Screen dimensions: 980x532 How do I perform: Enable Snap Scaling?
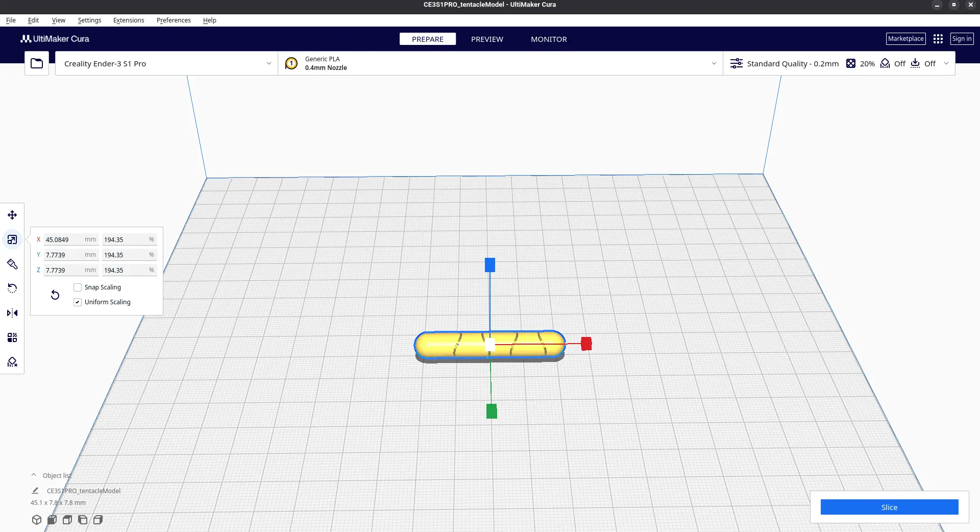tap(78, 287)
